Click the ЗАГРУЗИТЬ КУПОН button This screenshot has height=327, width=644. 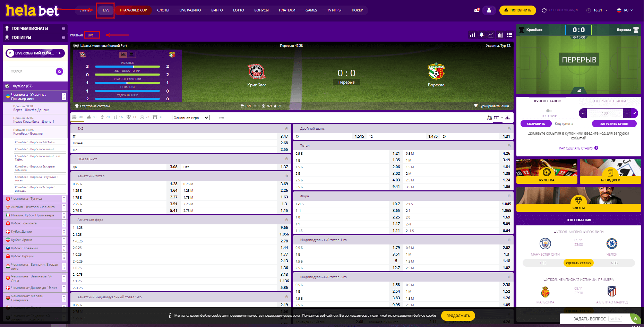coord(614,123)
